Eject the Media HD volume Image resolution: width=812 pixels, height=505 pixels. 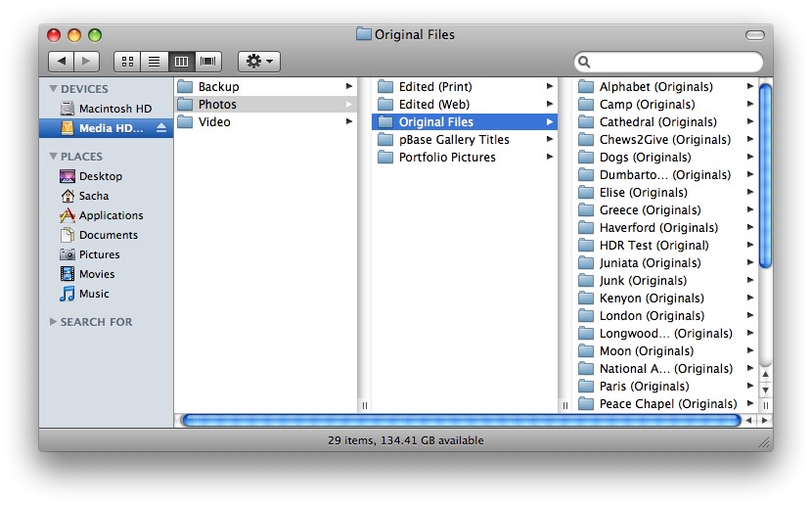click(161, 127)
